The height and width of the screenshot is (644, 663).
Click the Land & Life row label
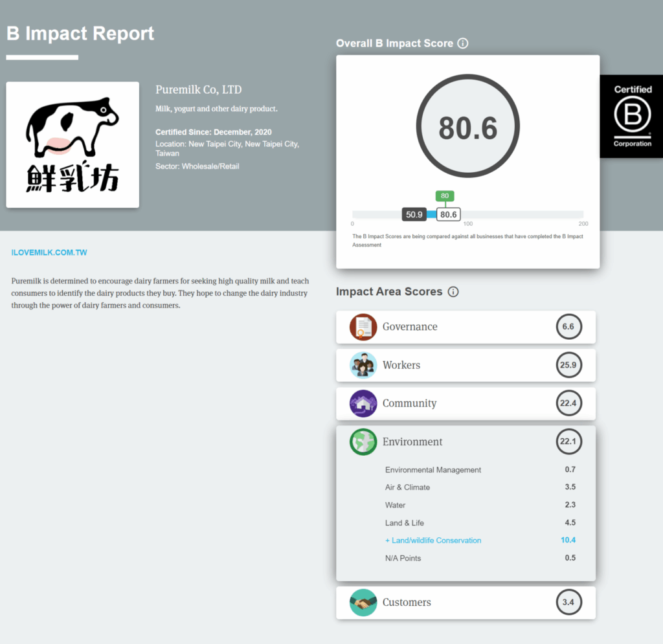[404, 523]
